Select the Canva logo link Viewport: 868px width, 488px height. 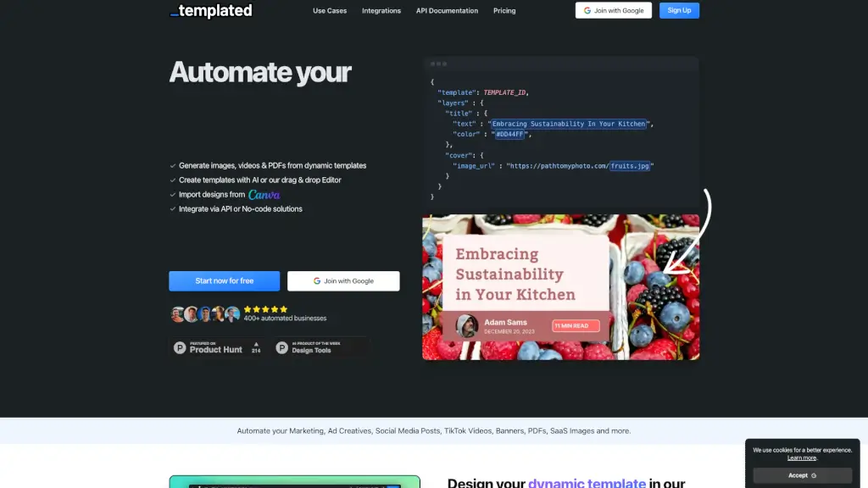(264, 194)
